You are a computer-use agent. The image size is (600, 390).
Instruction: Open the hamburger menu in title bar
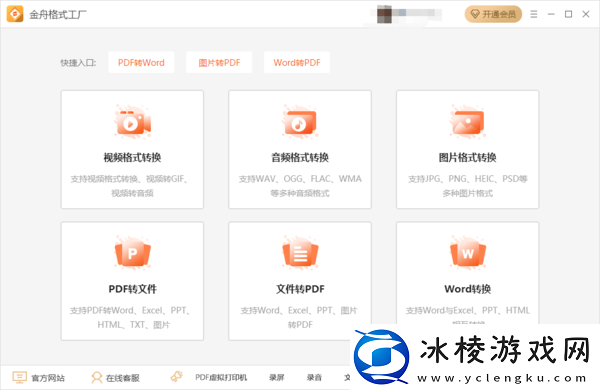pos(534,14)
